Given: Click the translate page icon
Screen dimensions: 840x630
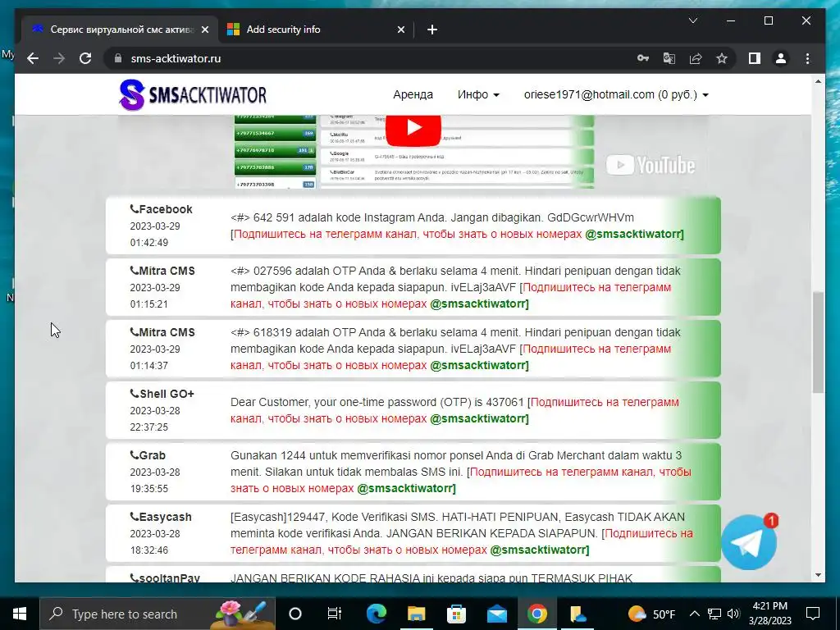Looking at the screenshot, I should tap(669, 58).
